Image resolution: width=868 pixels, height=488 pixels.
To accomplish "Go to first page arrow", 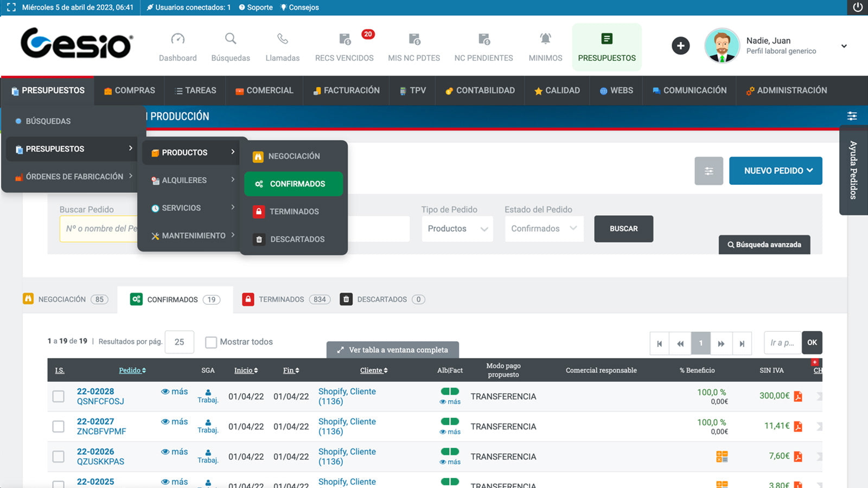I will click(660, 343).
